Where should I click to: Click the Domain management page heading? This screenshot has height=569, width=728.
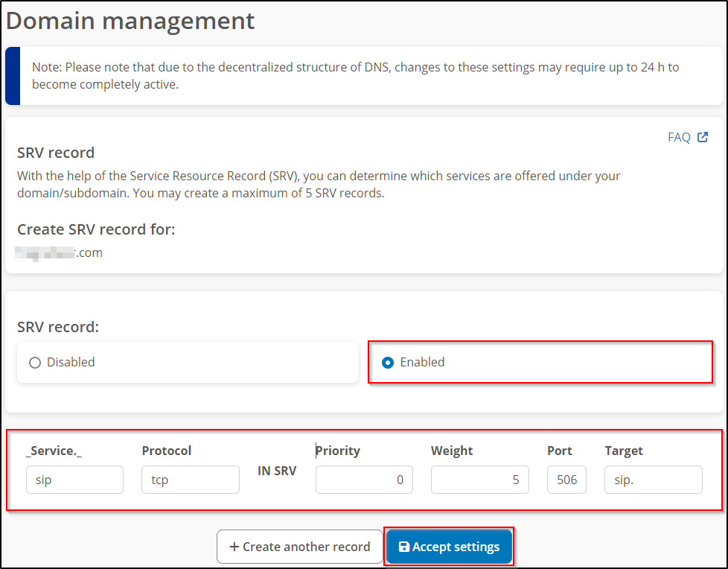(130, 21)
